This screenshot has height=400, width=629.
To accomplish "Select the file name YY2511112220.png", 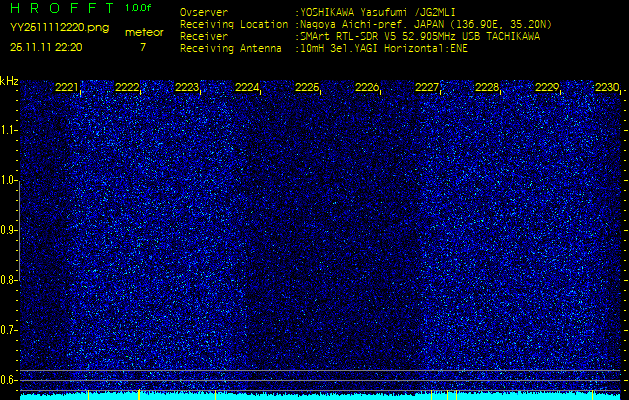I will click(x=59, y=28).
